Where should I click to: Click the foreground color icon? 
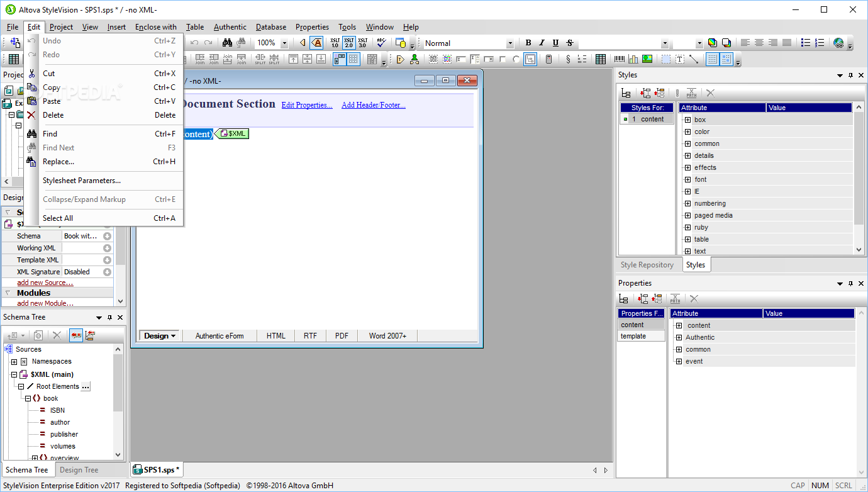point(712,43)
